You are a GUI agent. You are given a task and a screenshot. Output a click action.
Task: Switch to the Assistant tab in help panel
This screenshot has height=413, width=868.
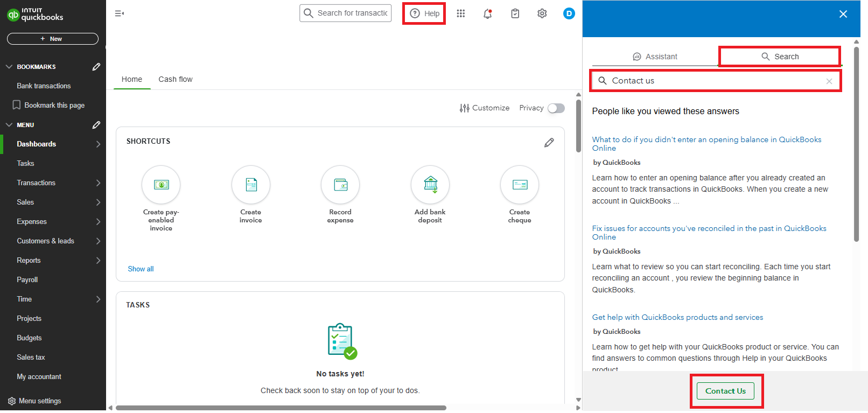click(x=655, y=57)
